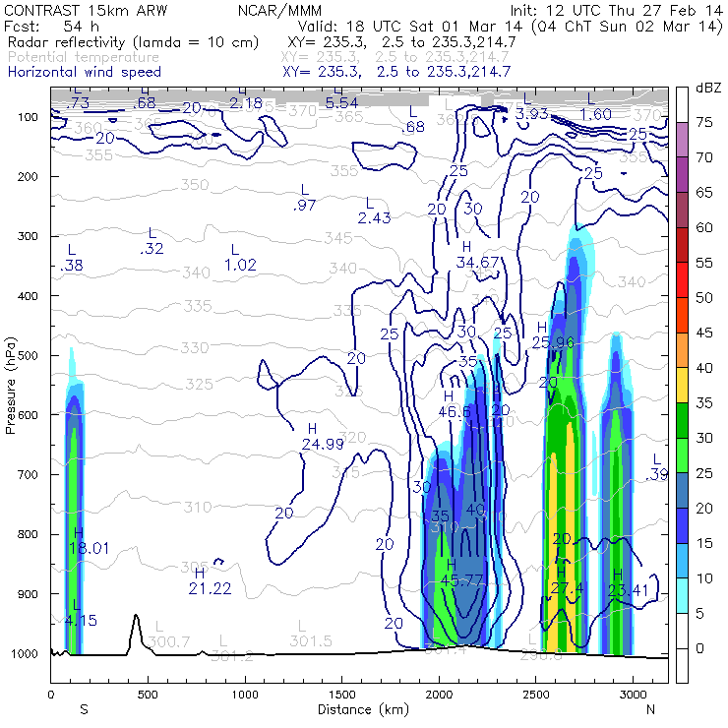This screenshot has width=728, height=728.
Task: Click the 'H 24.99' wind maximum label
Action: pyautogui.click(x=323, y=437)
